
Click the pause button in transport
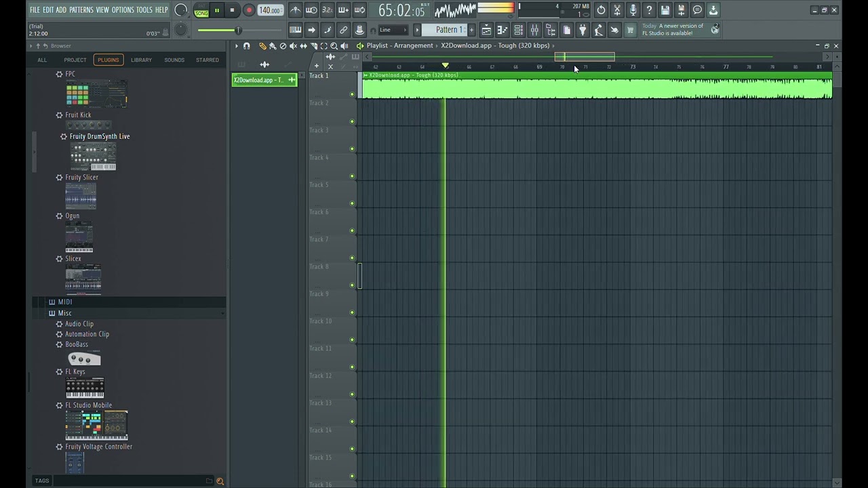click(x=217, y=10)
